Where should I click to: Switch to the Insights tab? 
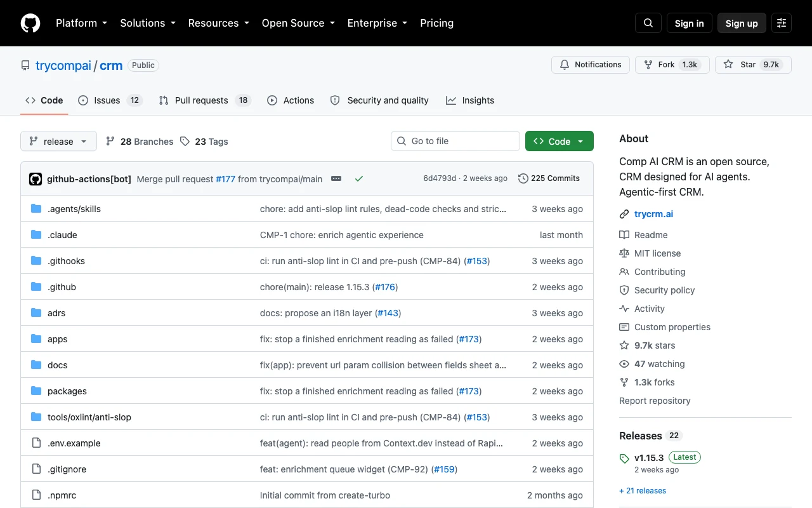pos(470,100)
